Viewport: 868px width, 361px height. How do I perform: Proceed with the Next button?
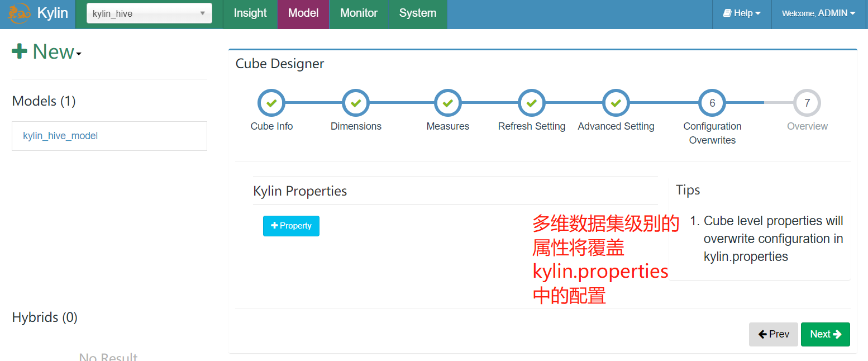(x=825, y=334)
